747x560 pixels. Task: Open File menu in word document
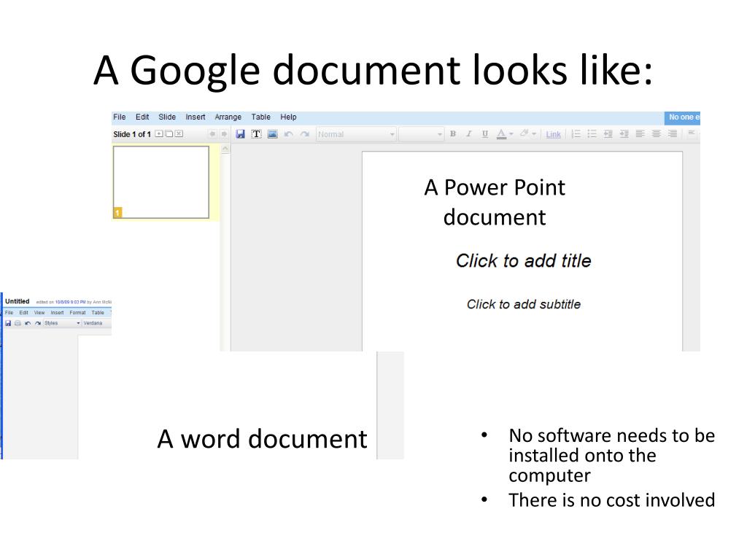pos(9,313)
